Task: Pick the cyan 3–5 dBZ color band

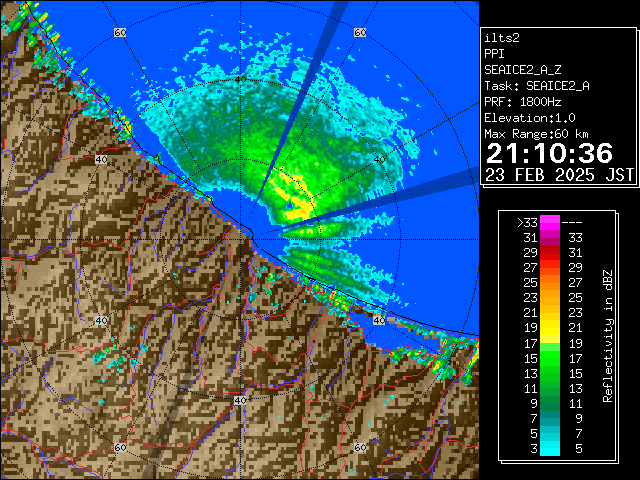Action: click(x=550, y=448)
